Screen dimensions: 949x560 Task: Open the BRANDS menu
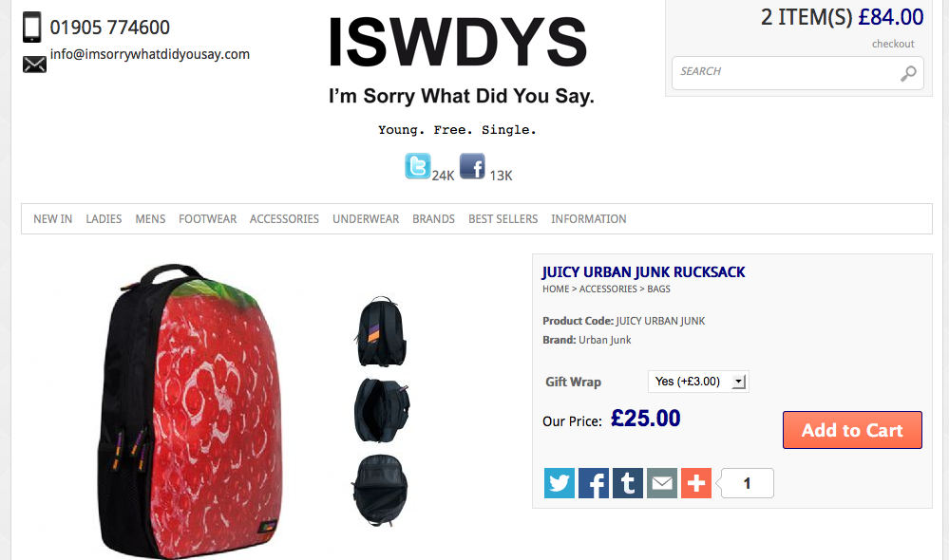click(433, 219)
